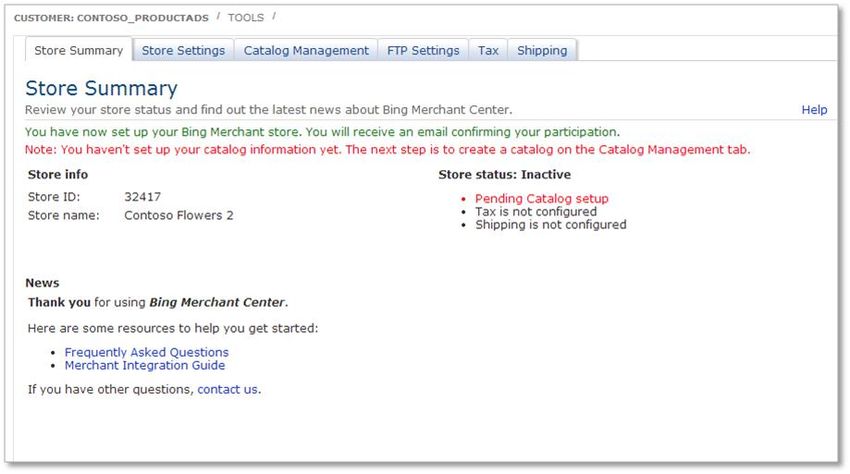Open the Merchant Integration Guide link
Viewport: 850px width, 474px height.
tap(145, 365)
